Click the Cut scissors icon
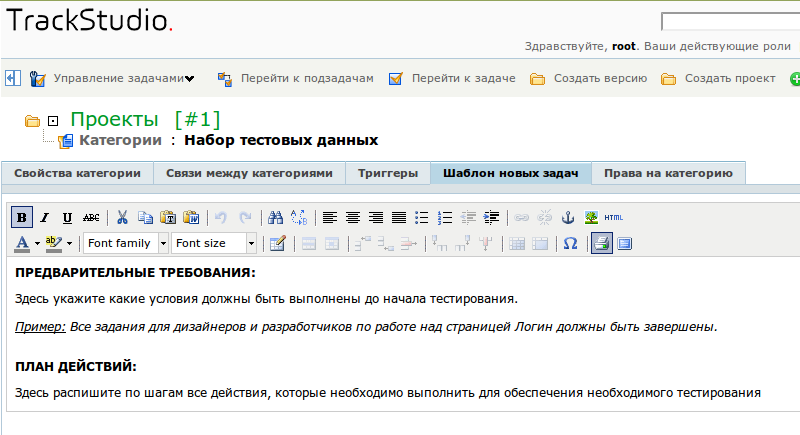 (x=122, y=217)
